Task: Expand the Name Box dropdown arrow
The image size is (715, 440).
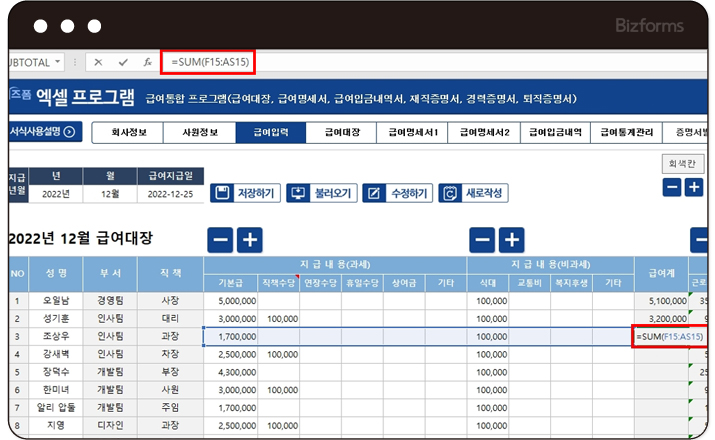Action: click(59, 62)
